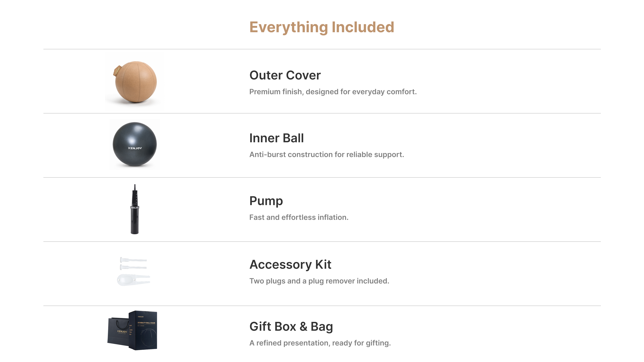
Task: Click the Xenjoy logo on the inner ball
Action: tap(135, 148)
